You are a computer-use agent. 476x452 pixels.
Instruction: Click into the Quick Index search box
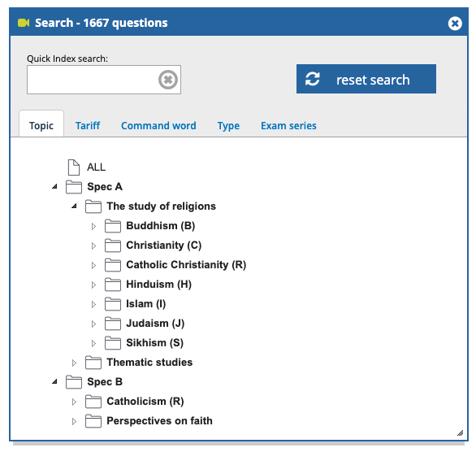tap(93, 80)
